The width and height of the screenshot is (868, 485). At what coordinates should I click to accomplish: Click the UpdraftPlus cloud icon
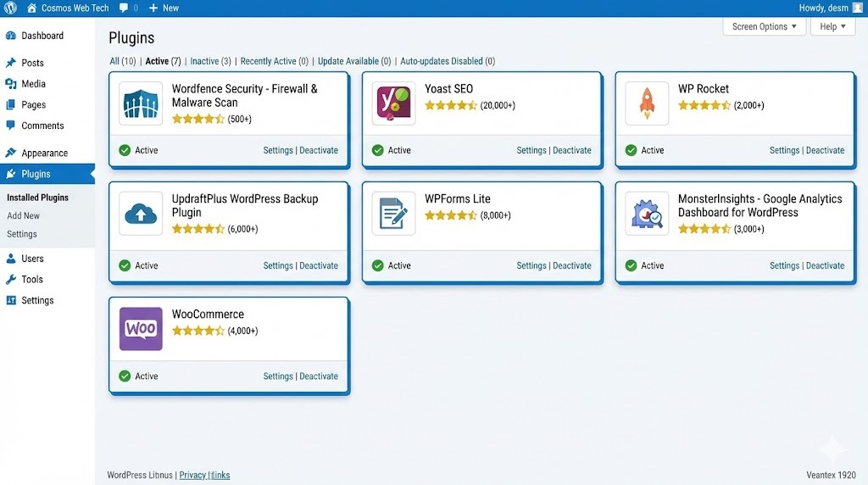click(141, 214)
